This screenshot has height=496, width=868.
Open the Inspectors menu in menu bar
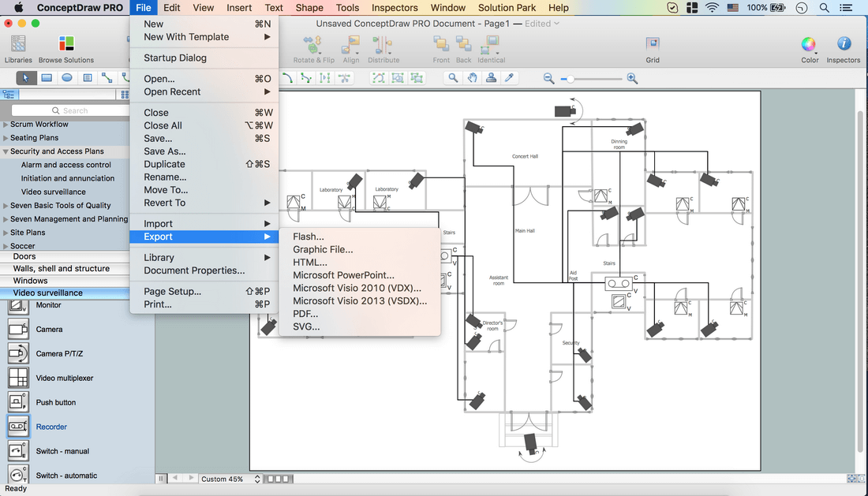point(395,8)
